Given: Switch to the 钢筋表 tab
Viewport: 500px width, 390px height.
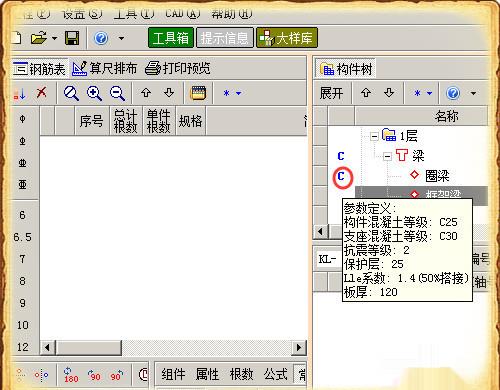Looking at the screenshot, I should click(39, 69).
